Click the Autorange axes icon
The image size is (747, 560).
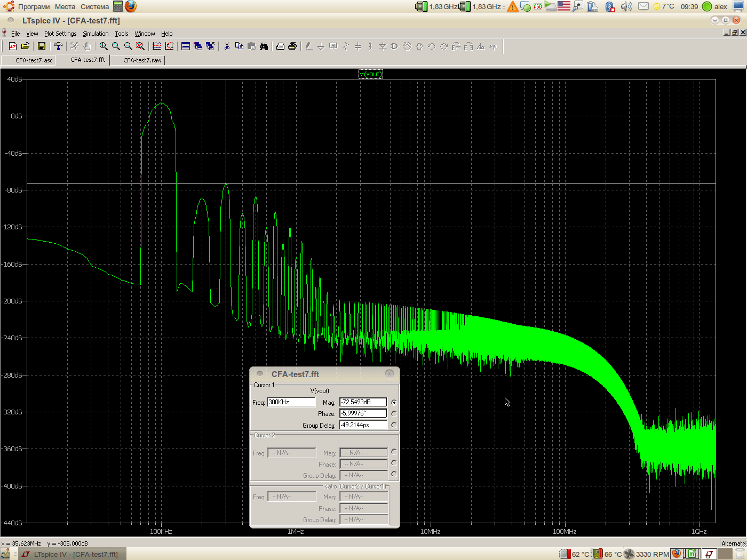tap(169, 46)
